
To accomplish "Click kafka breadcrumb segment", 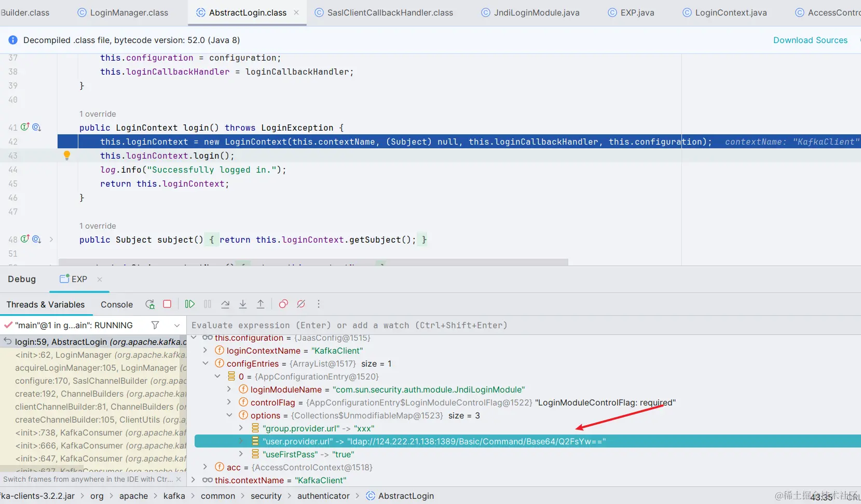I will pyautogui.click(x=174, y=496).
